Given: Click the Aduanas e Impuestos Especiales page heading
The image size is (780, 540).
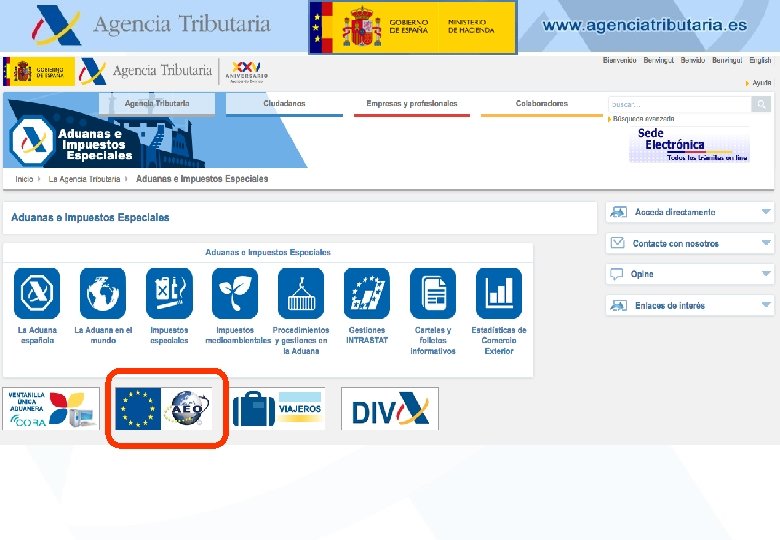Looking at the screenshot, I should (90, 217).
